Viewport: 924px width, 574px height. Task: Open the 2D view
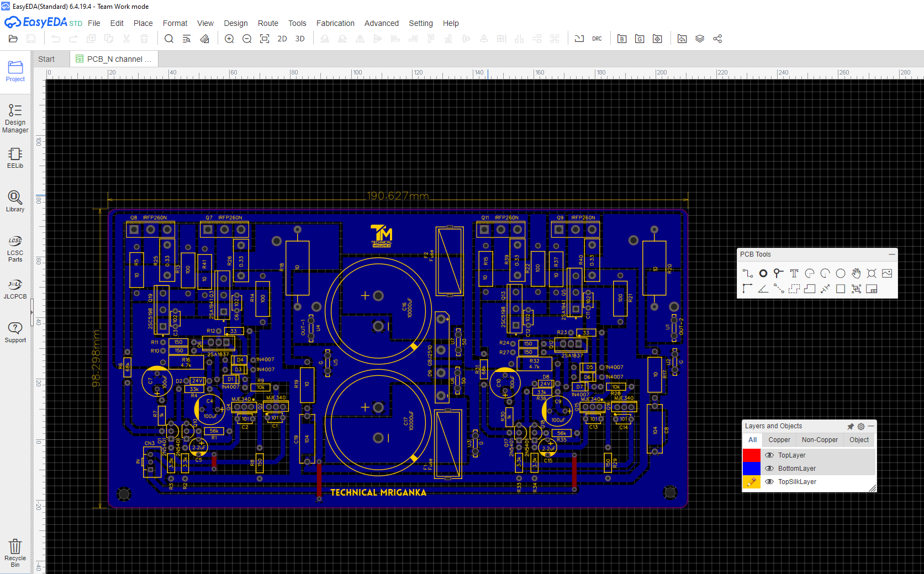[282, 39]
